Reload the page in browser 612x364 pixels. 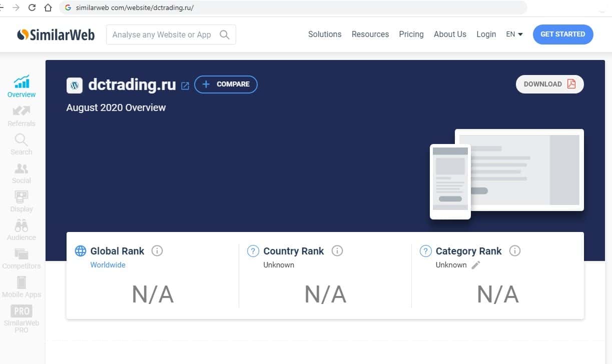point(32,7)
